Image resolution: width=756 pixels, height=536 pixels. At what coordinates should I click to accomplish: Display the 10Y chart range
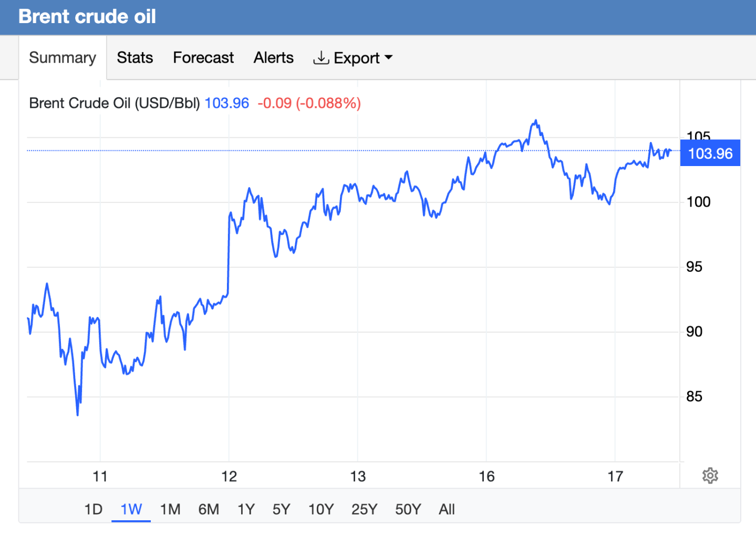(320, 509)
